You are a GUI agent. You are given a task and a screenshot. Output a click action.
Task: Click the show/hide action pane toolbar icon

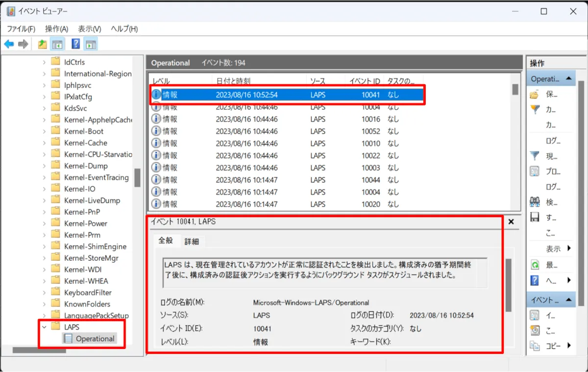coord(90,45)
